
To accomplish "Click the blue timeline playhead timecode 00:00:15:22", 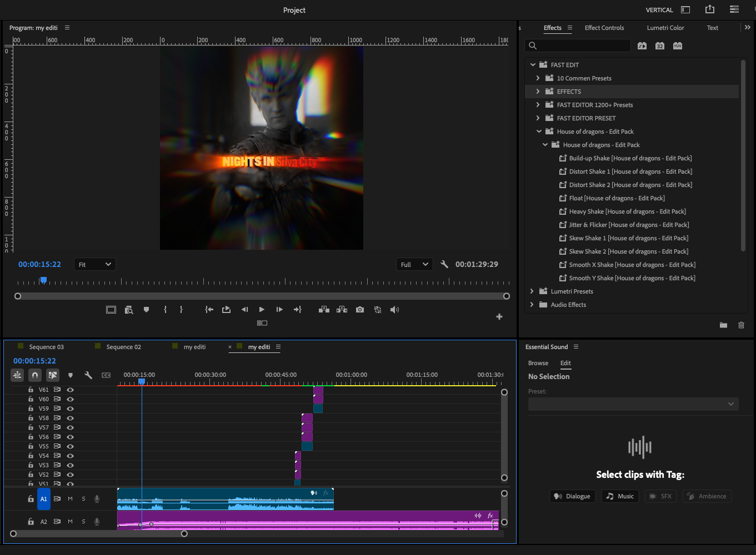I will pyautogui.click(x=34, y=361).
